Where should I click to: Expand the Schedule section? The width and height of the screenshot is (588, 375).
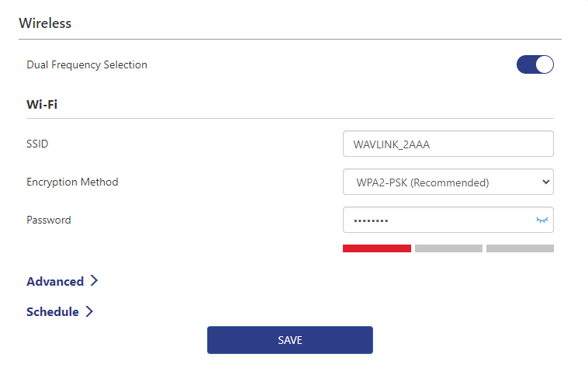(x=53, y=312)
